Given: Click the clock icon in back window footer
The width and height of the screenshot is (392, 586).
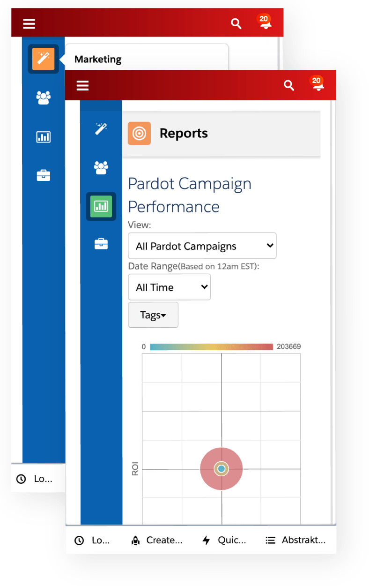Looking at the screenshot, I should [x=21, y=479].
